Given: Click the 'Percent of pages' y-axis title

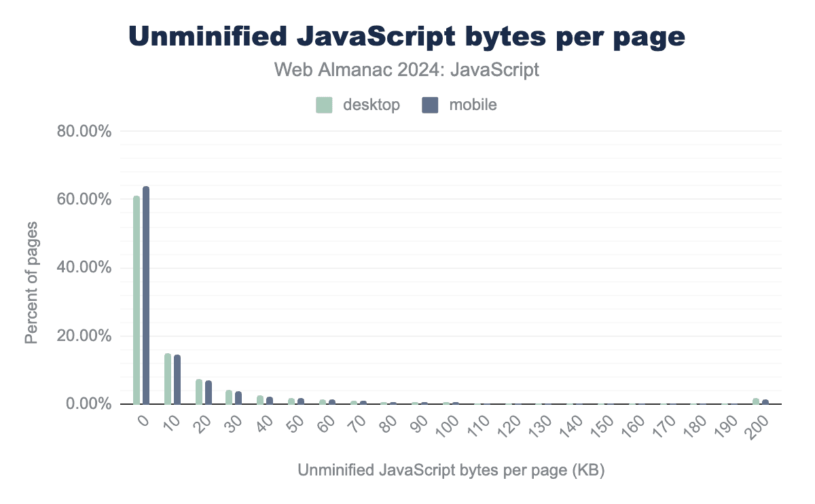Looking at the screenshot, I should (x=31, y=281).
